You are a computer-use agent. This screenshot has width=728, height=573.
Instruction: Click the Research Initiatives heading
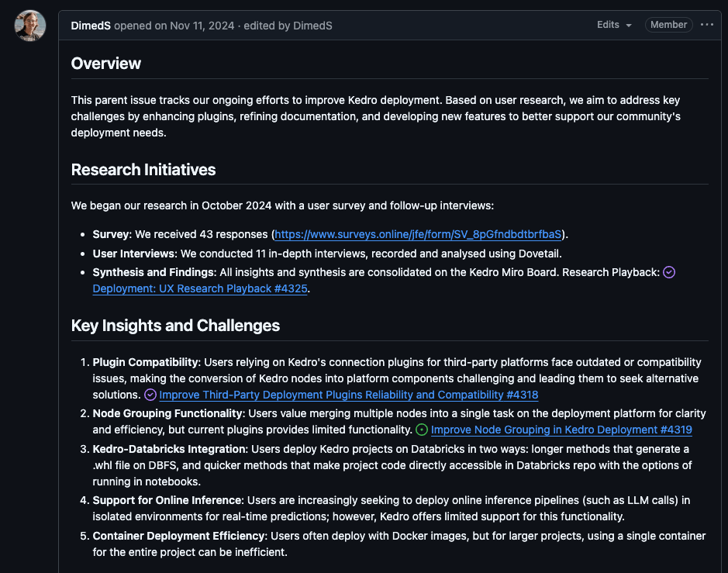[x=143, y=169]
